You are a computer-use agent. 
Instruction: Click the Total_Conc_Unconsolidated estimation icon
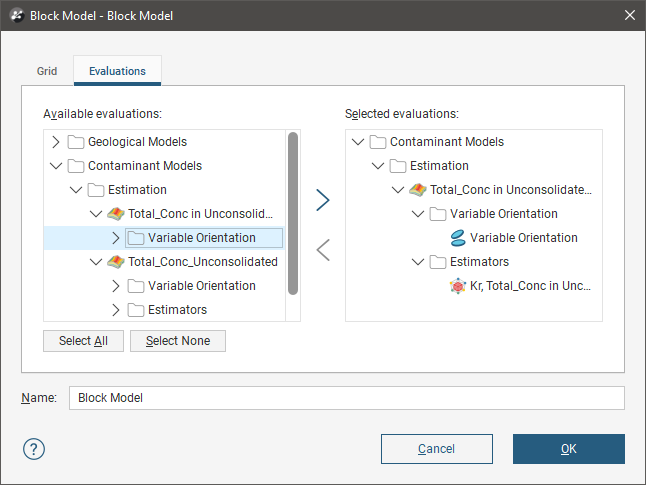[116, 262]
